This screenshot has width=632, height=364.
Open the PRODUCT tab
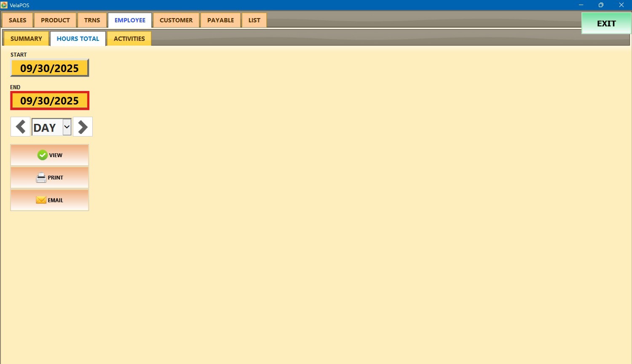click(55, 20)
